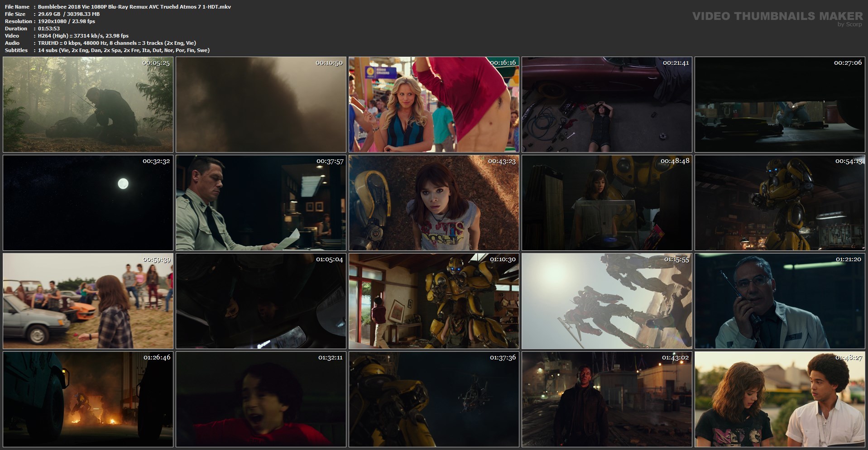This screenshot has width=868, height=450.
Task: Select the thumbnail timestamped 01:32:11
Action: [261, 399]
